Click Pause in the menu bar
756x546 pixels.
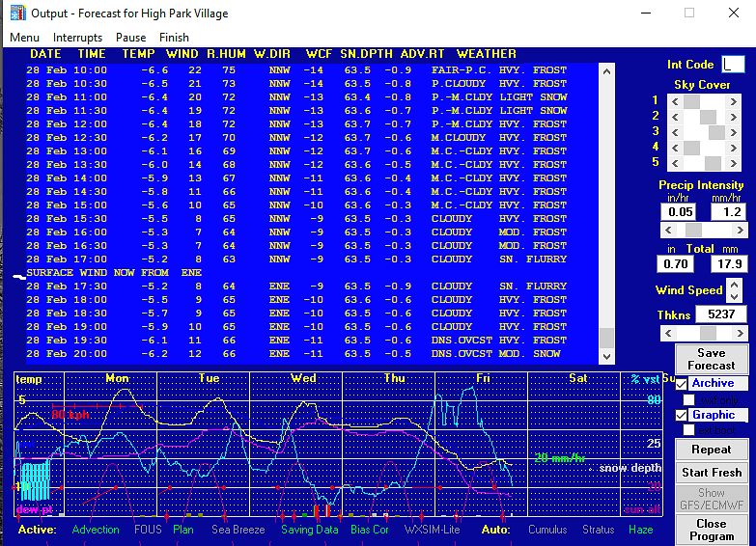[130, 38]
